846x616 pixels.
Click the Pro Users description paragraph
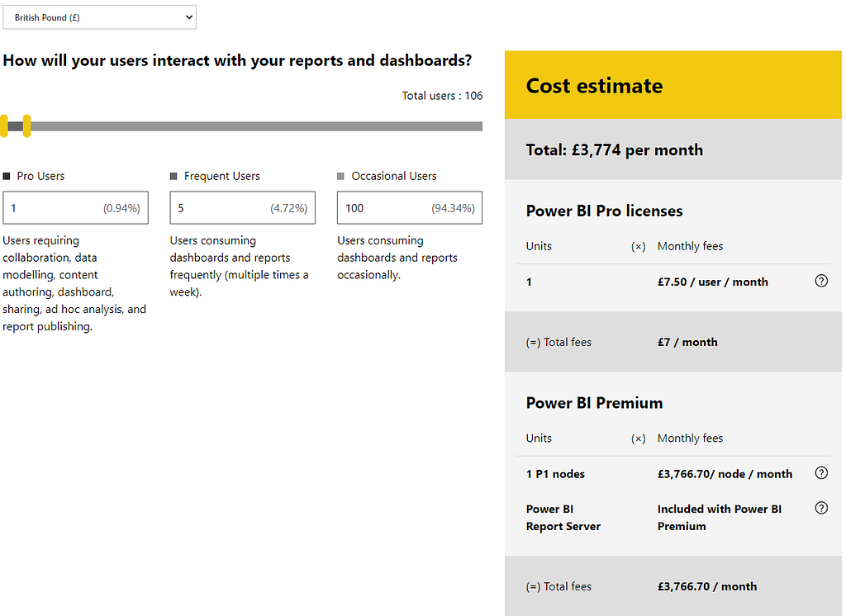click(x=74, y=283)
